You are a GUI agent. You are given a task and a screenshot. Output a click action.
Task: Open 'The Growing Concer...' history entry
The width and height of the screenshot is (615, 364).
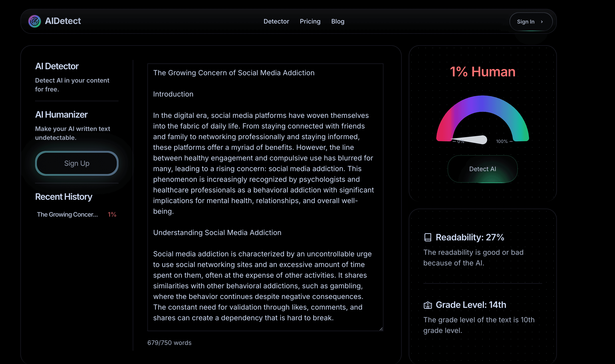(67, 214)
